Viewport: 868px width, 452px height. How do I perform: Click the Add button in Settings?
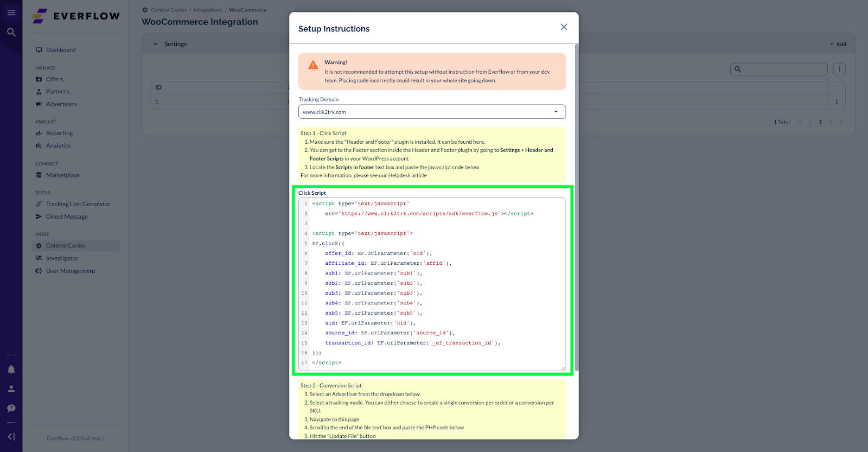(x=838, y=44)
